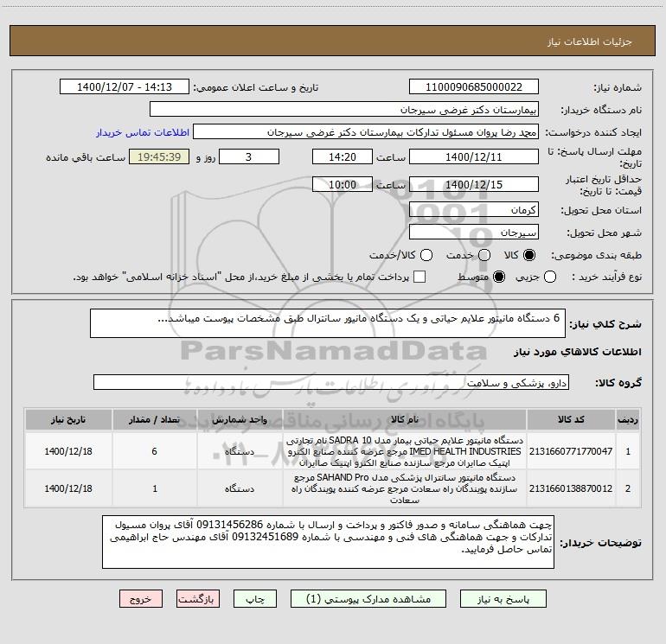This screenshot has width=666, height=644.
Task: Click the SADRA 10 monitor item name
Action: coord(405,451)
